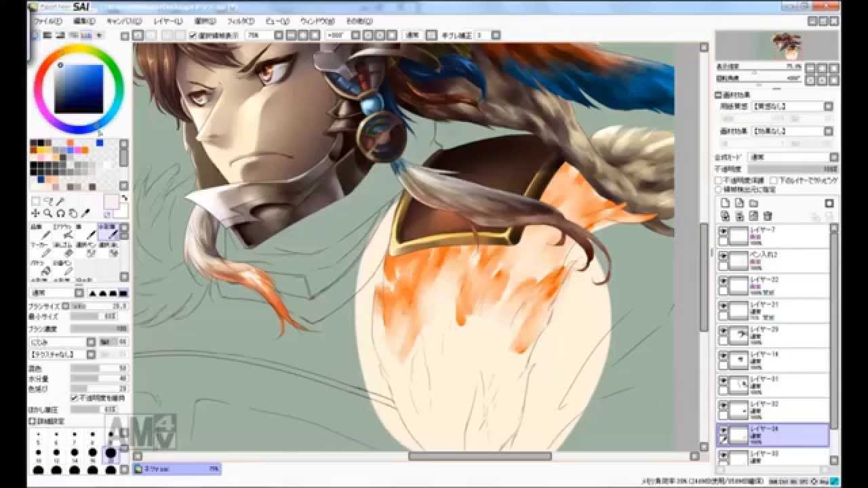The height and width of the screenshot is (488, 868).
Task: Open the レイヤー menu
Action: [167, 22]
